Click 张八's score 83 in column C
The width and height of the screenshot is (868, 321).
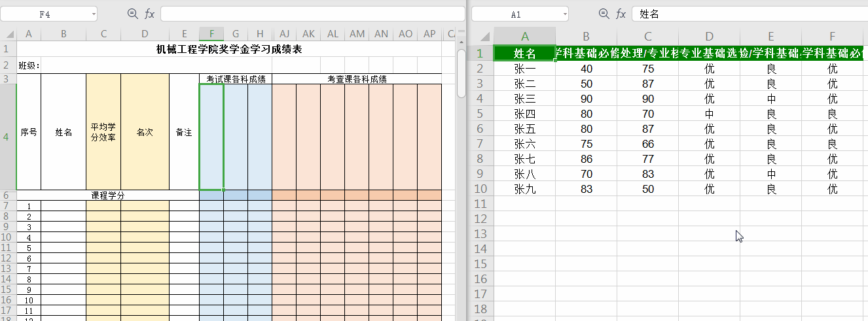pos(648,174)
